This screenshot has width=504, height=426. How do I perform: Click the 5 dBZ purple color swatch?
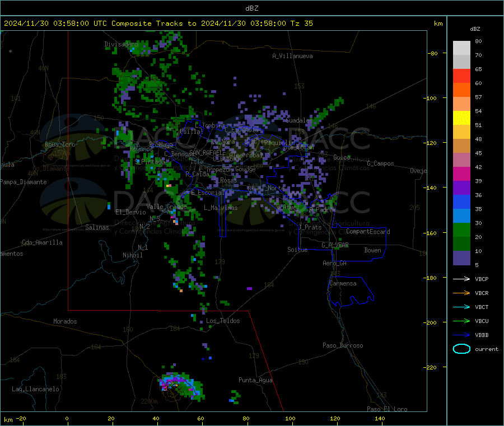pos(461,258)
